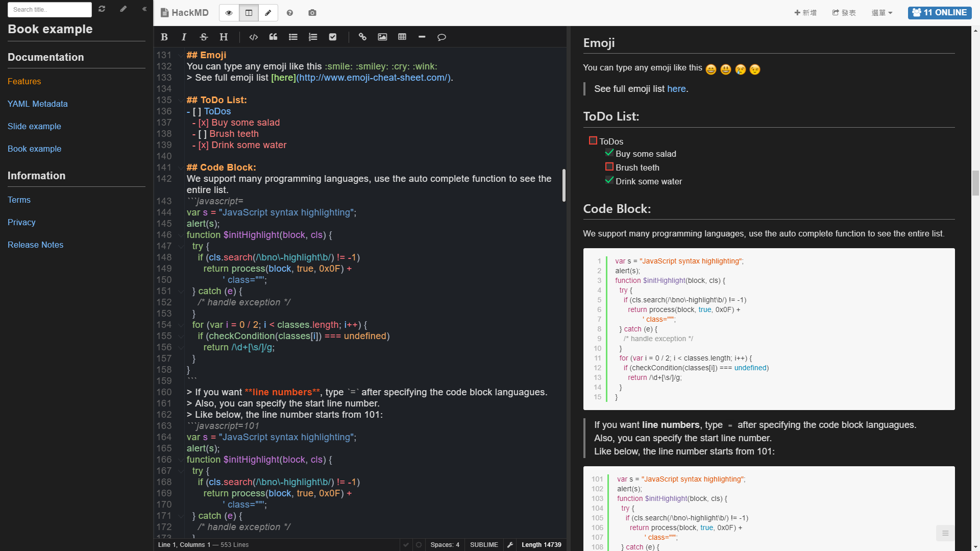Toggle spellcheck in the status bar
Image resolution: width=980 pixels, height=551 pixels.
pos(406,545)
